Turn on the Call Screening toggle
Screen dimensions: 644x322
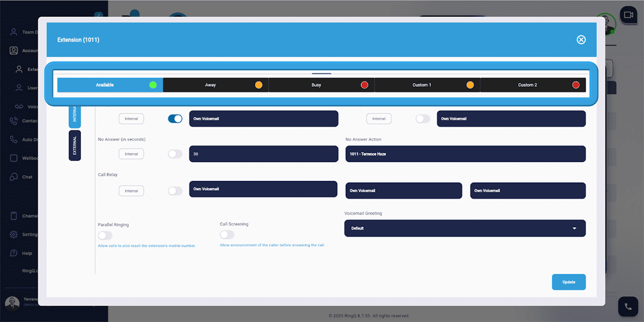click(x=227, y=235)
